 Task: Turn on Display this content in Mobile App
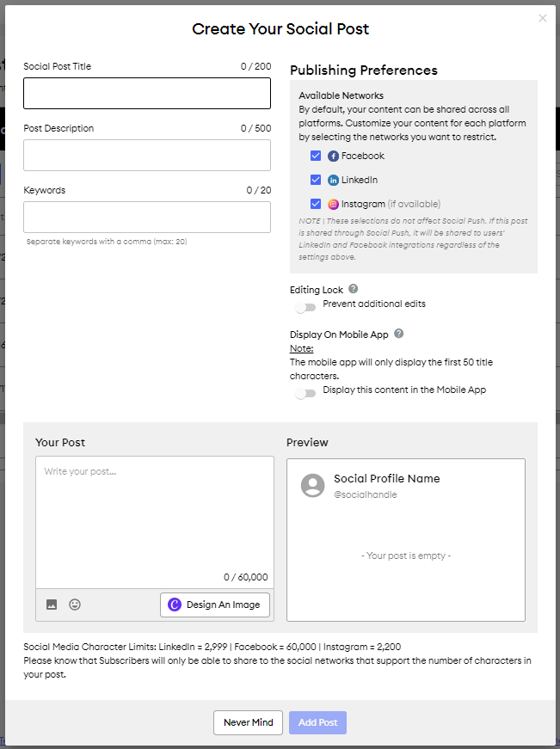(305, 394)
